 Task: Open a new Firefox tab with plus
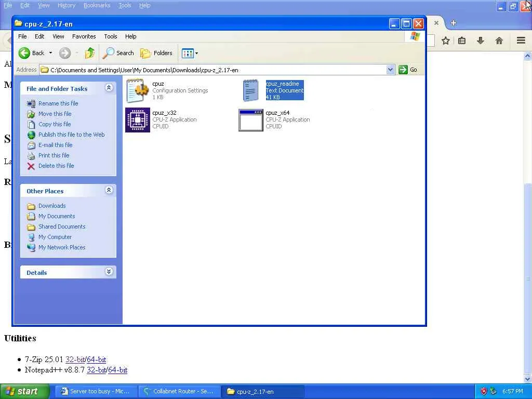coord(453,23)
